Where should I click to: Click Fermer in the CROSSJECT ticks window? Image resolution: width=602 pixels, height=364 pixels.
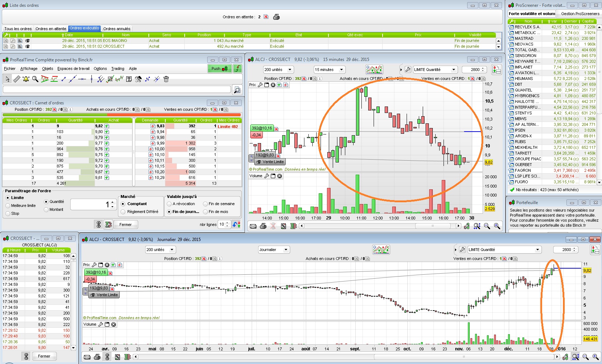[44, 356]
